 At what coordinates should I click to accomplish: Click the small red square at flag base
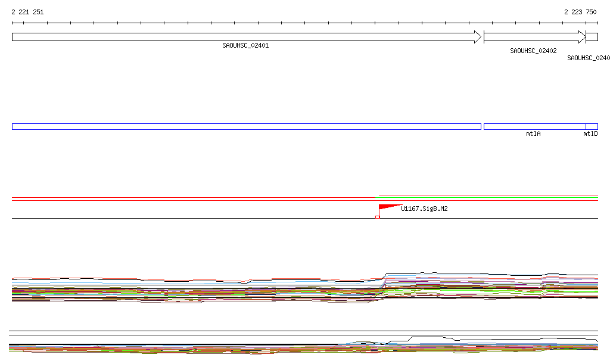(377, 217)
